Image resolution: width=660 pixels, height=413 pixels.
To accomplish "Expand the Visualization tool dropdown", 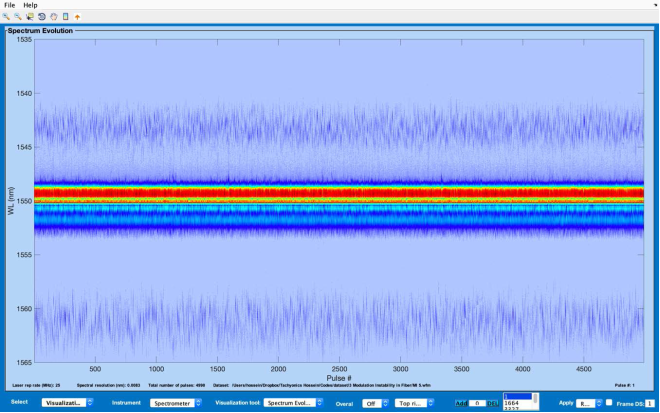I will tap(292, 403).
